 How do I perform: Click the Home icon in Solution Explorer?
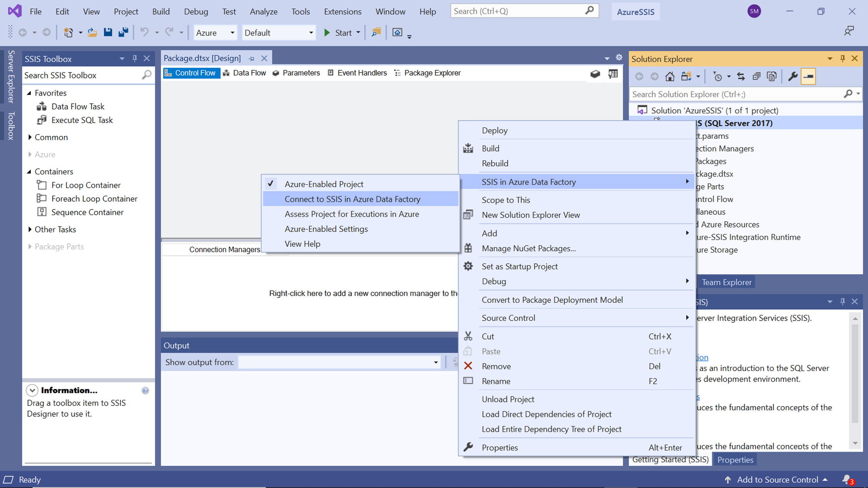670,77
